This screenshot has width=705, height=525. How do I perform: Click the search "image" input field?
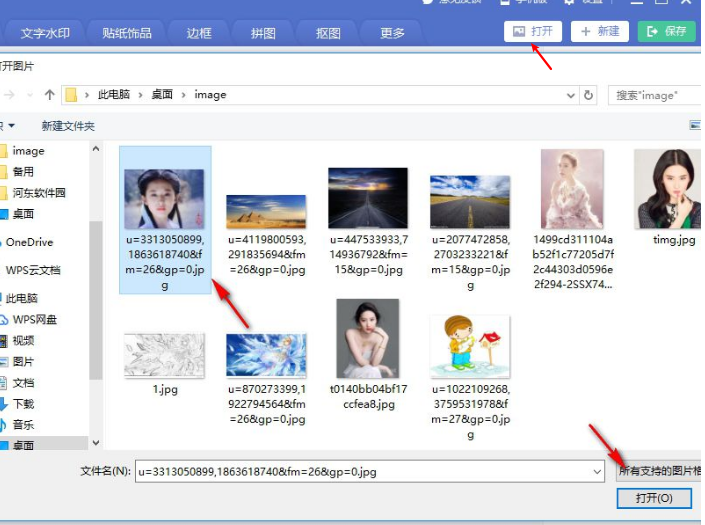(x=654, y=95)
